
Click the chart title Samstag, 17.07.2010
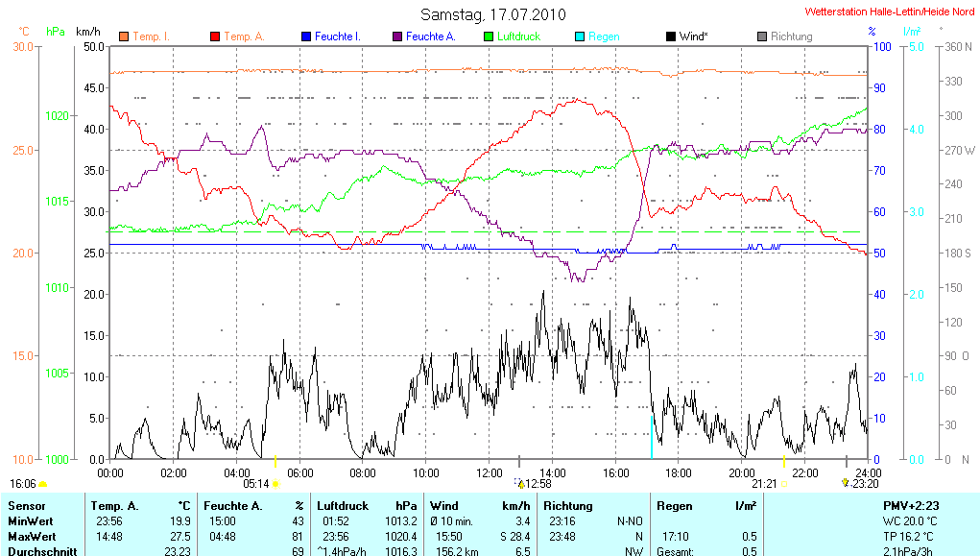click(x=493, y=15)
